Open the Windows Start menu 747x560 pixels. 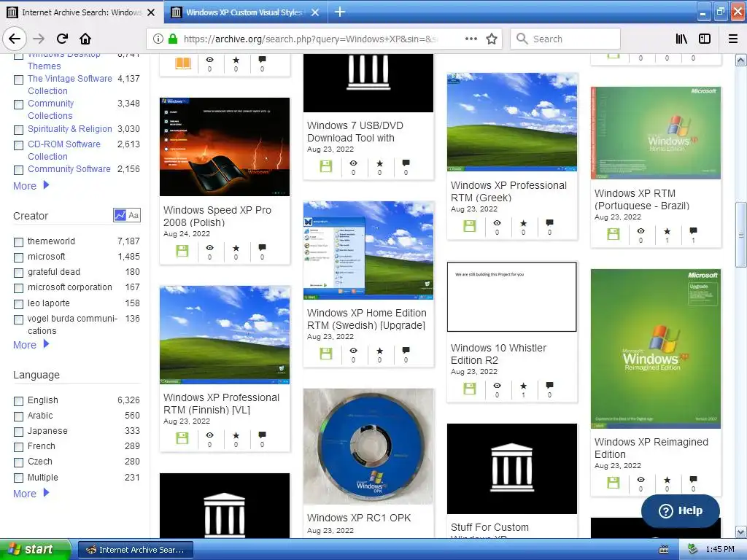pos(34,550)
